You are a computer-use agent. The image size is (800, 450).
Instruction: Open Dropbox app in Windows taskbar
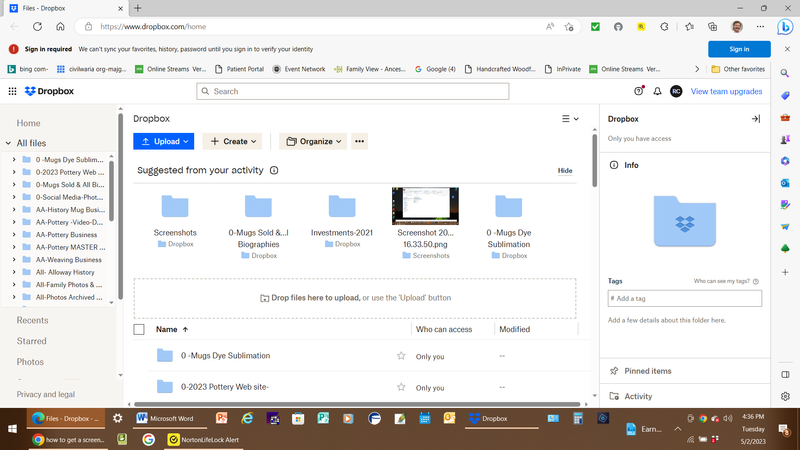click(503, 418)
